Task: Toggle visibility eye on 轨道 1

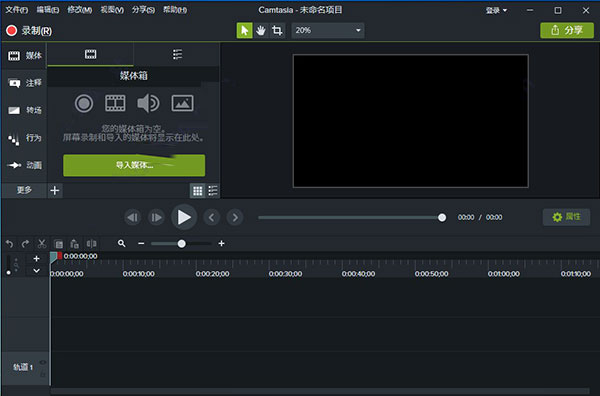Action: (x=43, y=362)
